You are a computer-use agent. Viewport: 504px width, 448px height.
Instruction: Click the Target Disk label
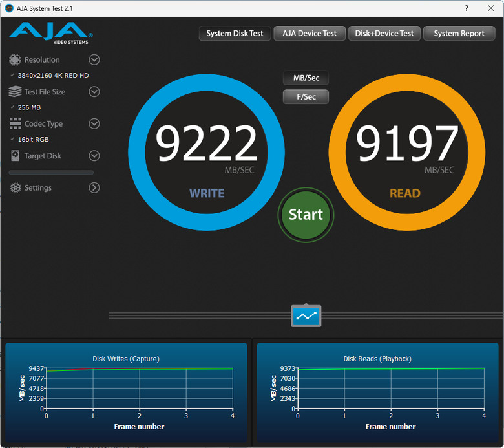coord(43,156)
